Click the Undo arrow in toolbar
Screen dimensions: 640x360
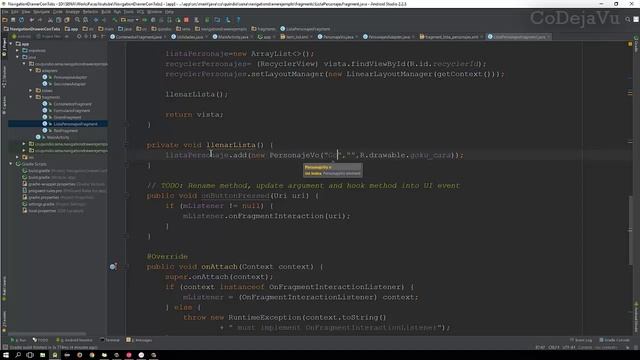coord(32,20)
